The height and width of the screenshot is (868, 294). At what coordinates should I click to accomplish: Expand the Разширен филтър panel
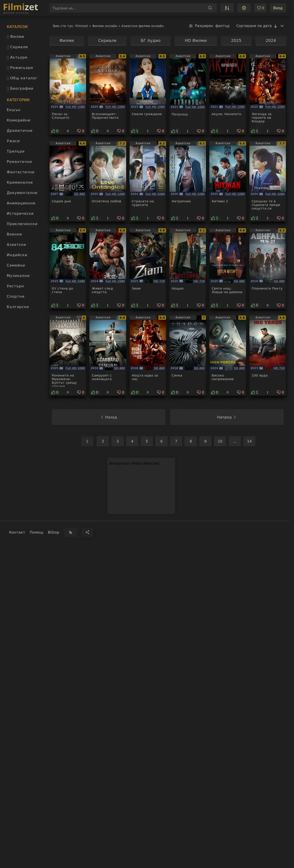pos(209,26)
